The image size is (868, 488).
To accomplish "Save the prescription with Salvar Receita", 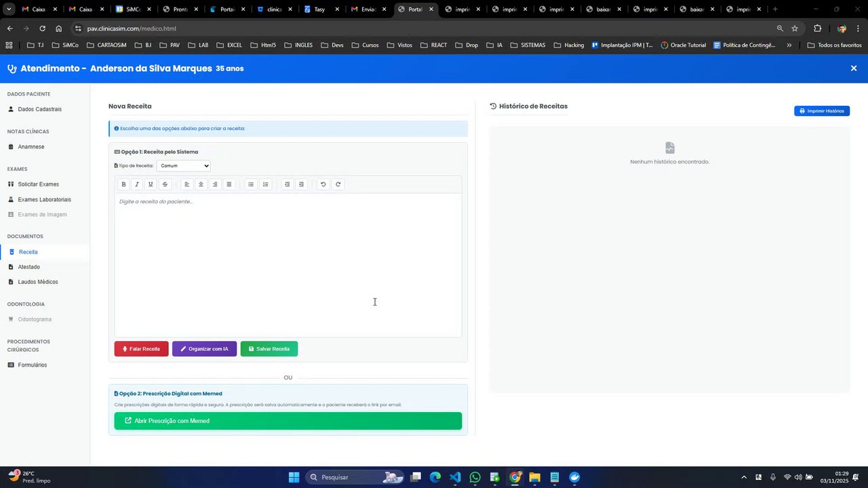I will (x=269, y=349).
